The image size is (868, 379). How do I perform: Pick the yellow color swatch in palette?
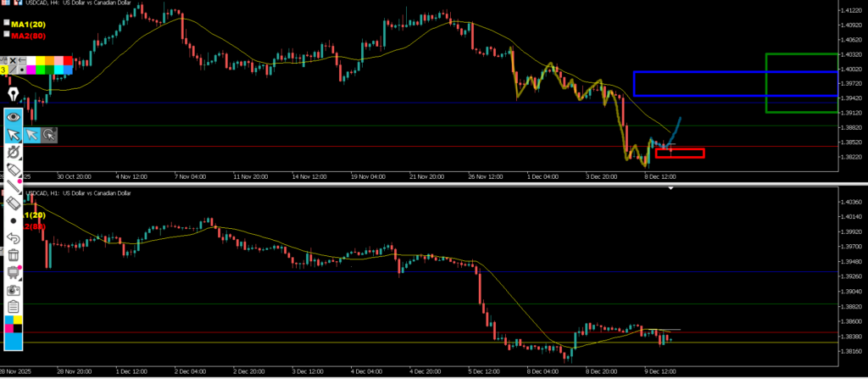click(x=40, y=60)
